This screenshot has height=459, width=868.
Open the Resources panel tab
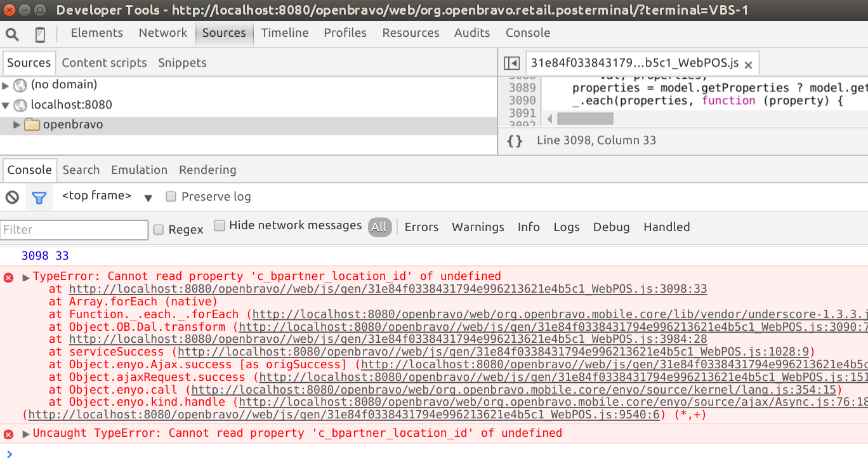coord(411,33)
